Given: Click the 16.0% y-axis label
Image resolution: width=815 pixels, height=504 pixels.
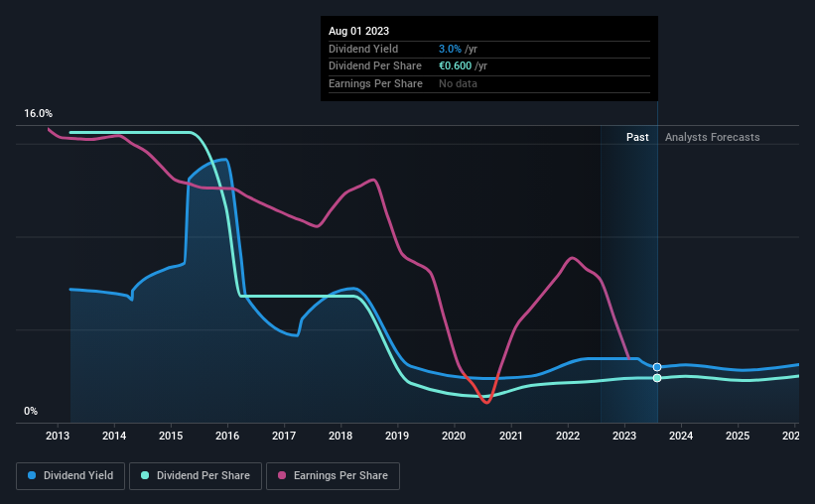Looking at the screenshot, I should pyautogui.click(x=38, y=113).
